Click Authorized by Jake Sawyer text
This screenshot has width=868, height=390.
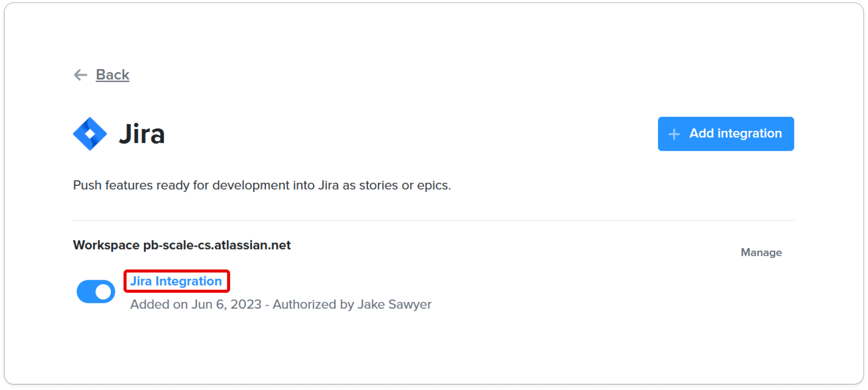(x=352, y=304)
